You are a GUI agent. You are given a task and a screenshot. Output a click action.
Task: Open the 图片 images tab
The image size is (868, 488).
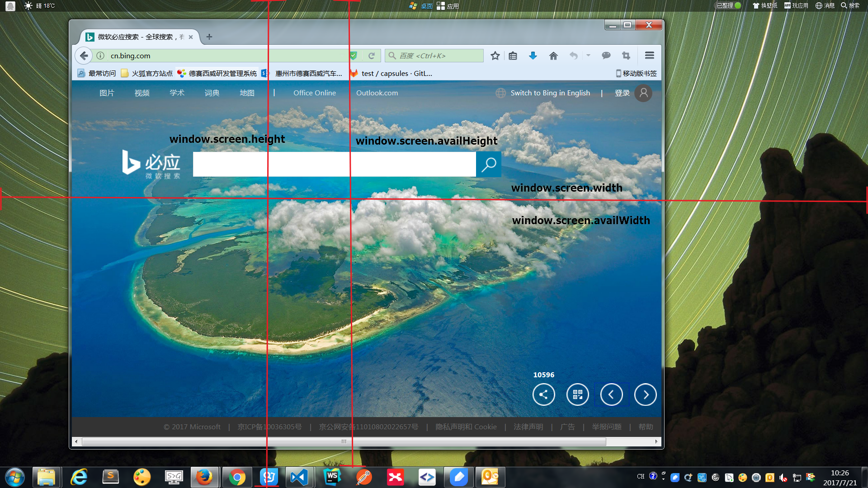point(107,93)
